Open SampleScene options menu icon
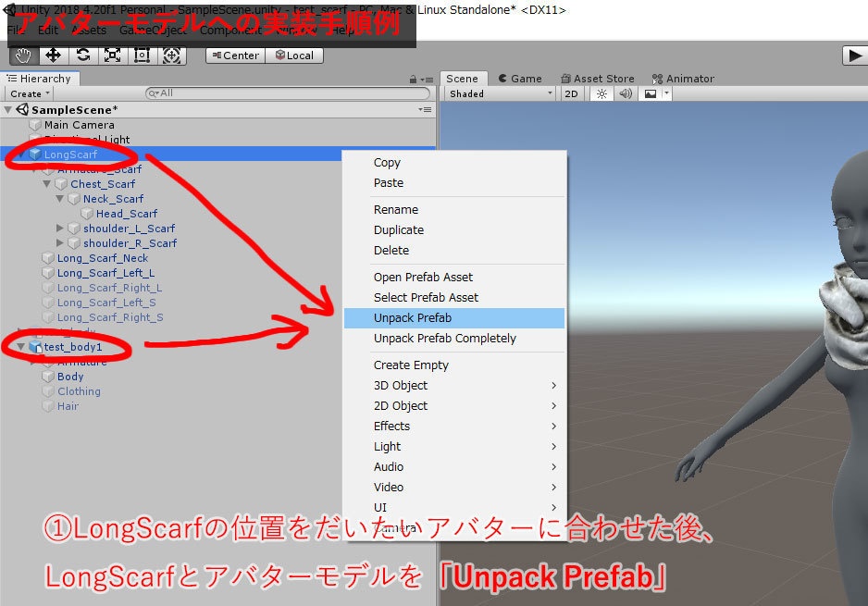868x606 pixels. tap(425, 109)
